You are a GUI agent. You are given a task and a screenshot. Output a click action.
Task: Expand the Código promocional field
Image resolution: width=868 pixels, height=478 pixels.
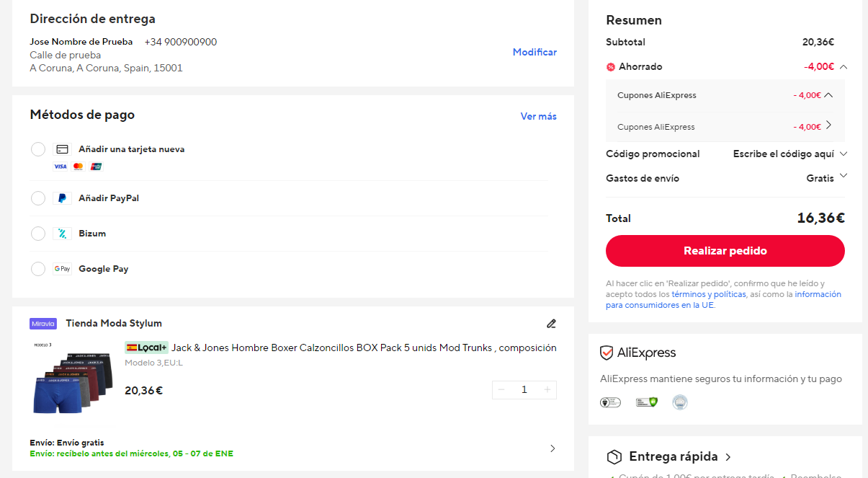(844, 154)
